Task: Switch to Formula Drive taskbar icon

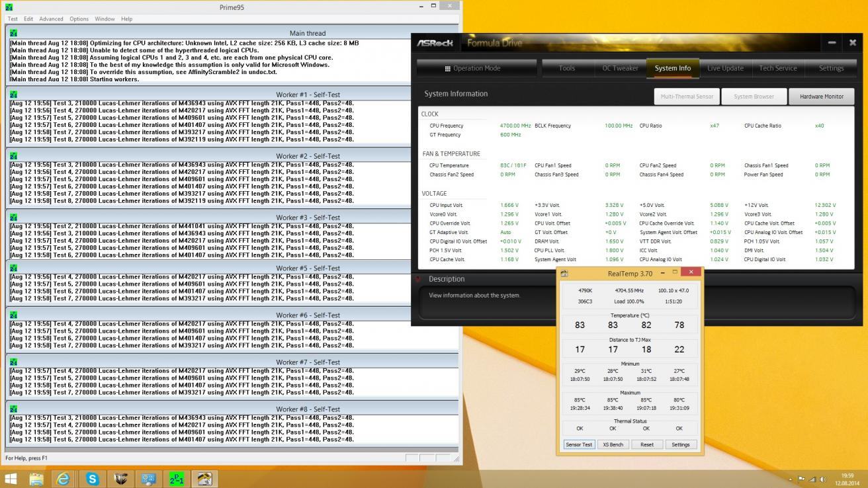Action: [x=120, y=478]
